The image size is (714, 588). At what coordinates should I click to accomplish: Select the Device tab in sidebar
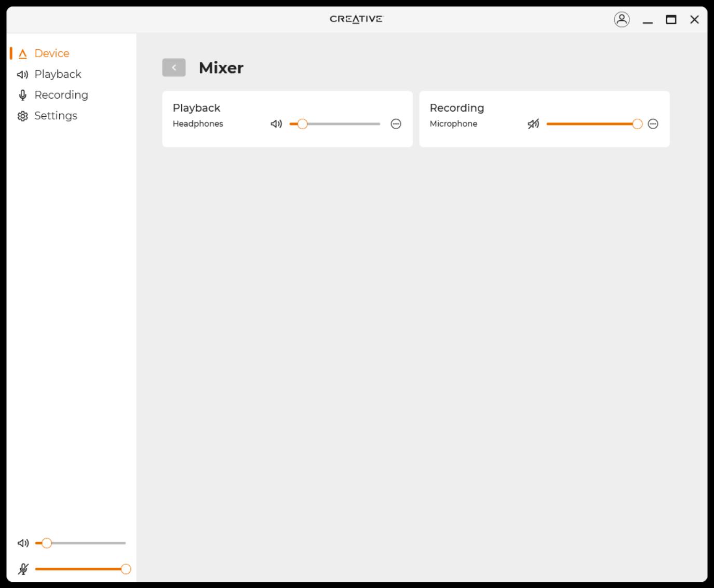51,53
